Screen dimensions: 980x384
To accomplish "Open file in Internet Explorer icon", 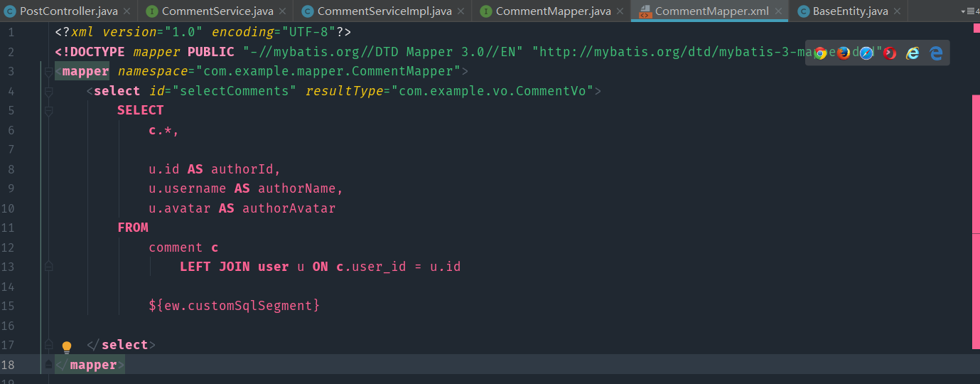I will click(912, 53).
